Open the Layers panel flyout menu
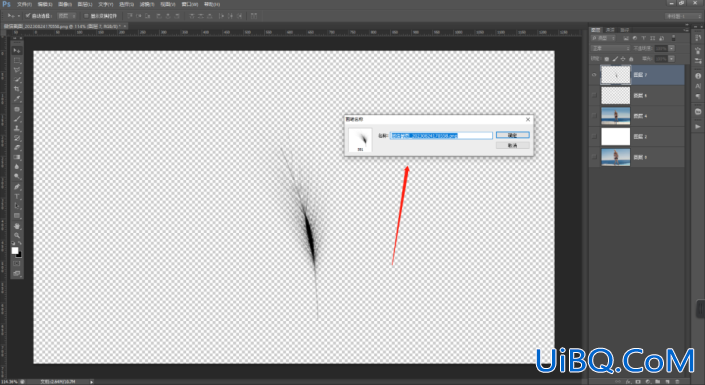The width and height of the screenshot is (705, 385). point(685,30)
